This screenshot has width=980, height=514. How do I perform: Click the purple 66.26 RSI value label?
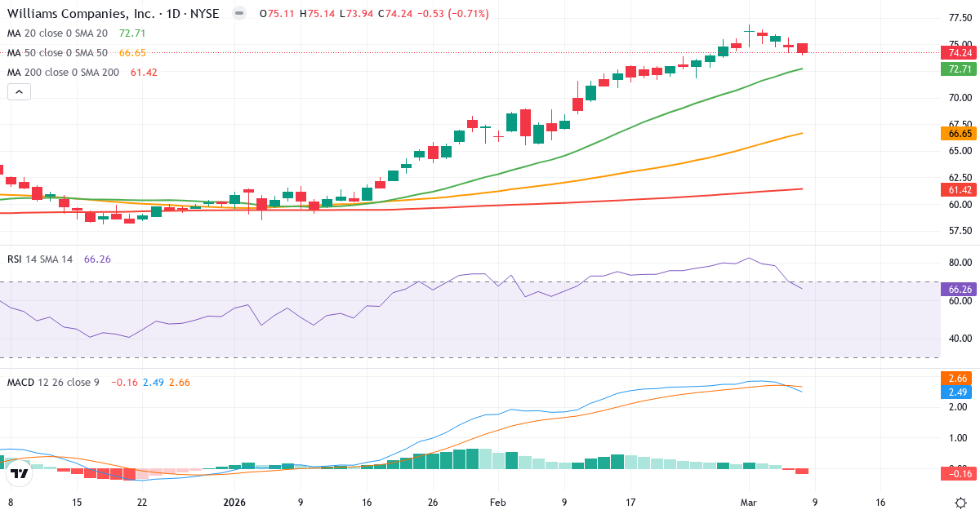click(957, 288)
